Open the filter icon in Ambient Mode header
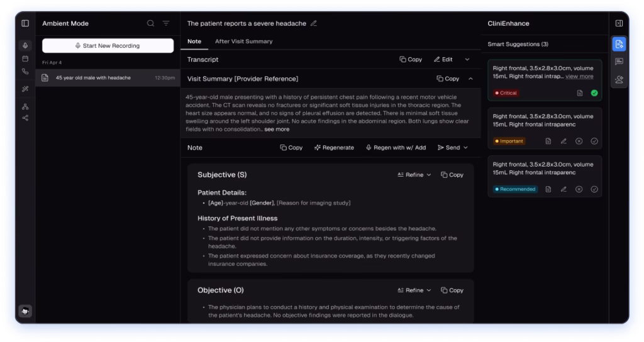The width and height of the screenshot is (644, 342). 166,23
